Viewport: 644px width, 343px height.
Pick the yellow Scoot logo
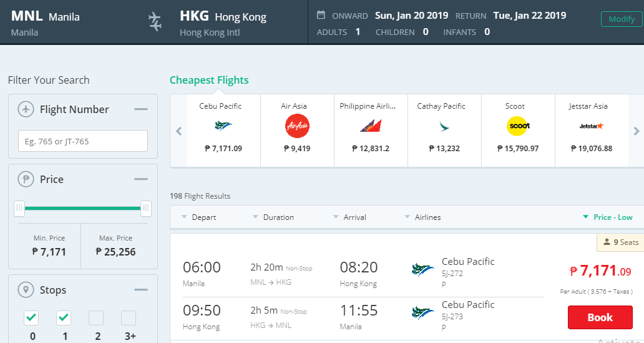tap(519, 126)
